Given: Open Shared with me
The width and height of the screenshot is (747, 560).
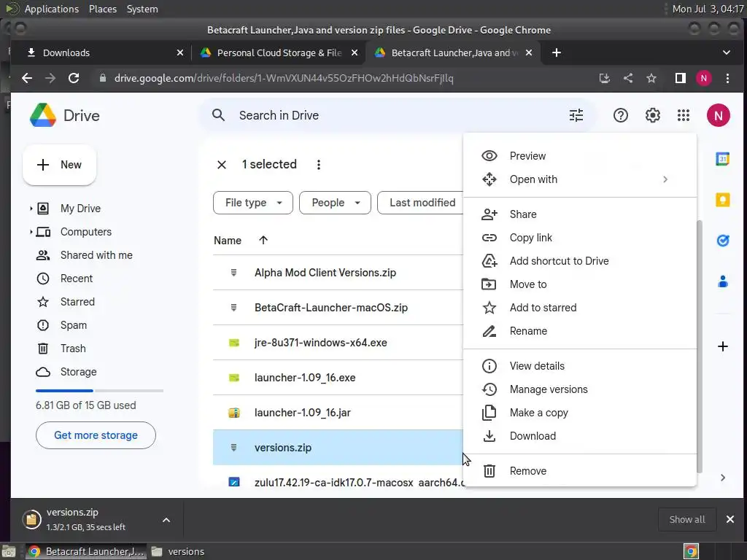Looking at the screenshot, I should pyautogui.click(x=96, y=255).
